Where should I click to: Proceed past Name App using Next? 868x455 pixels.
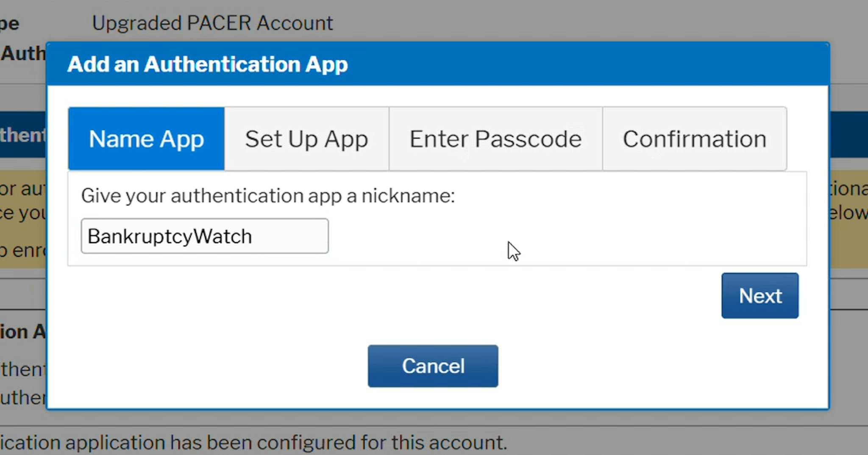(759, 295)
